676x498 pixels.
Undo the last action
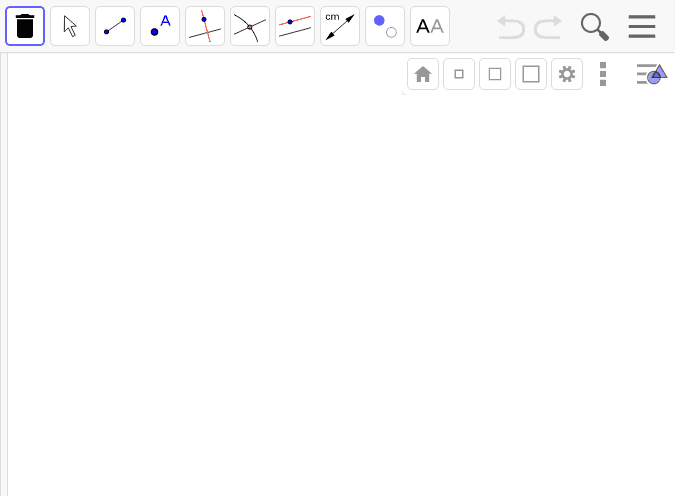tap(511, 27)
